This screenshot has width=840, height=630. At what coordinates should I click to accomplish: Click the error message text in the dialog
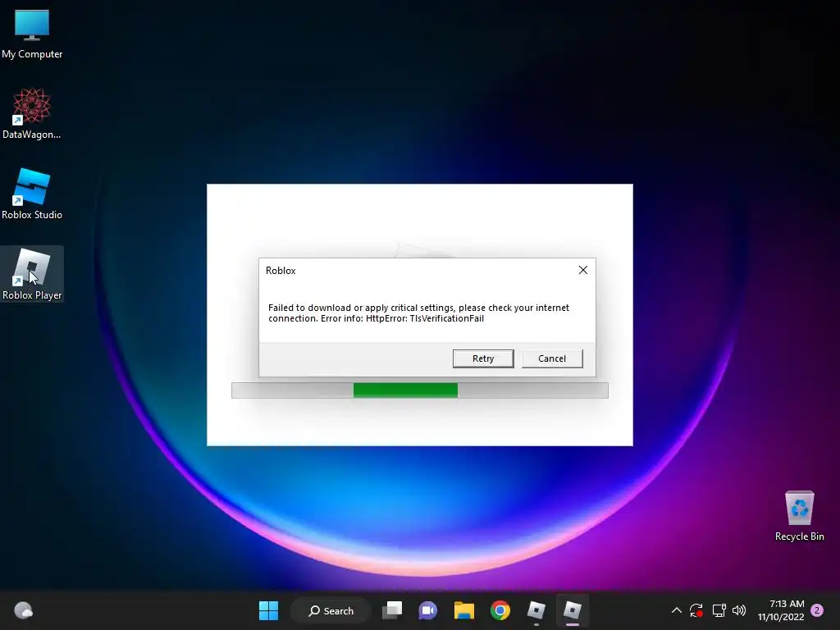coord(418,313)
